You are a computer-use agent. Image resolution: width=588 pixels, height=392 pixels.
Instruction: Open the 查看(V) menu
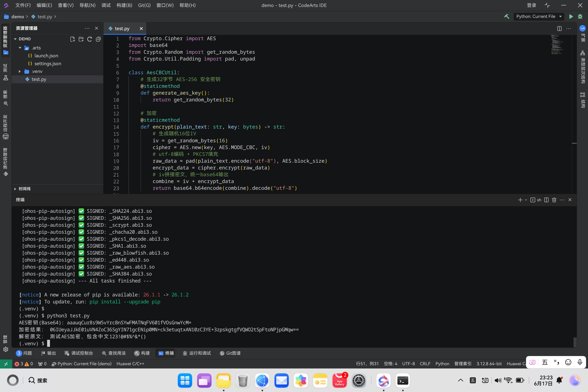coord(66,5)
